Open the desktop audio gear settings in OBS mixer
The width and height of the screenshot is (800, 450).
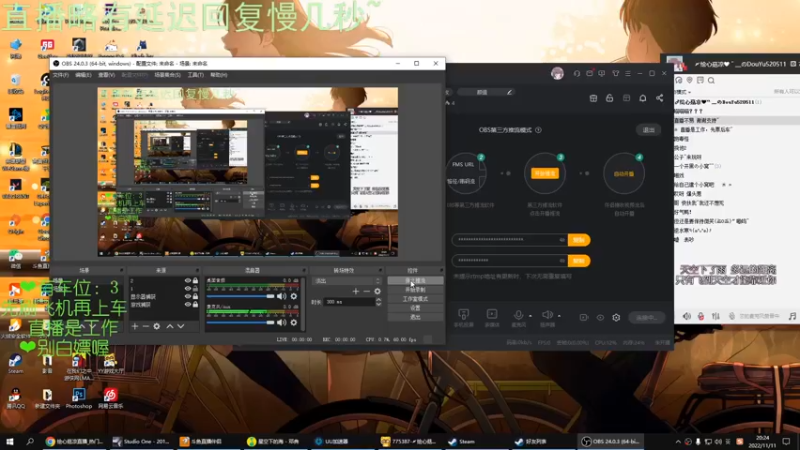tap(294, 296)
